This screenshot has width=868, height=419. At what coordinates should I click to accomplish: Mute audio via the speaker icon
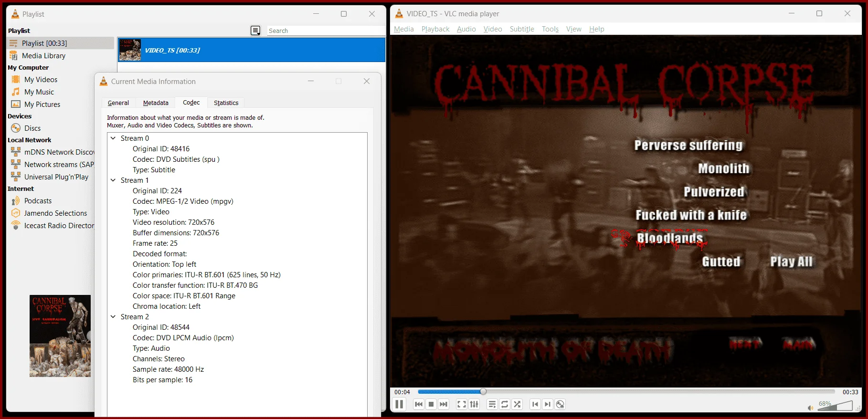point(810,408)
